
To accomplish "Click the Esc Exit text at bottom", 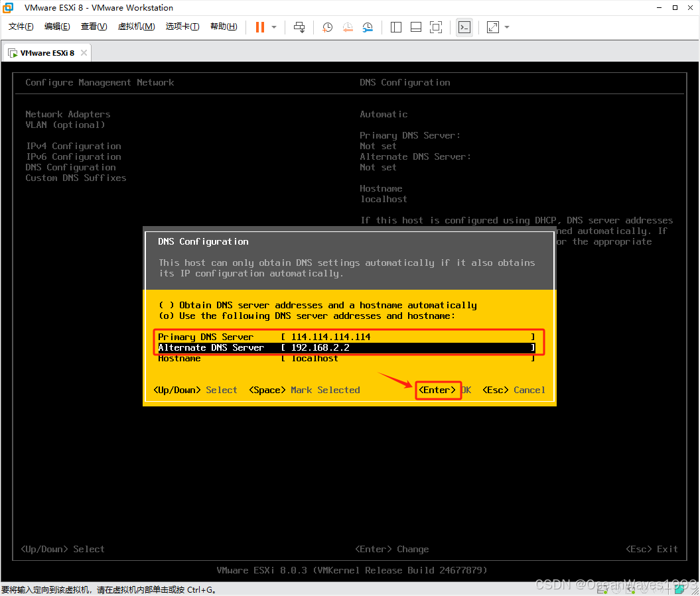I will pyautogui.click(x=652, y=549).
